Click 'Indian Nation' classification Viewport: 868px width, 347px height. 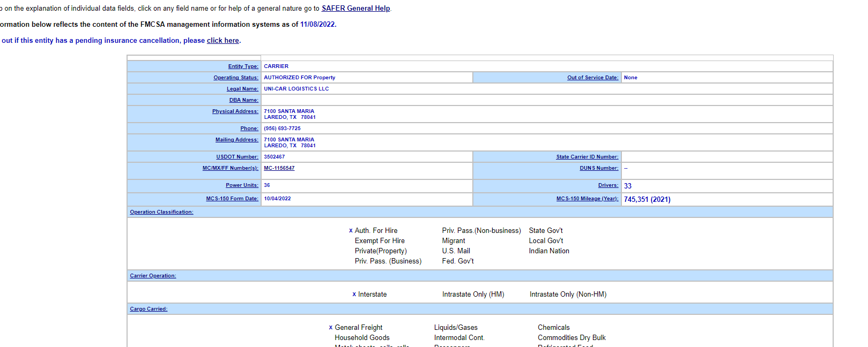549,251
